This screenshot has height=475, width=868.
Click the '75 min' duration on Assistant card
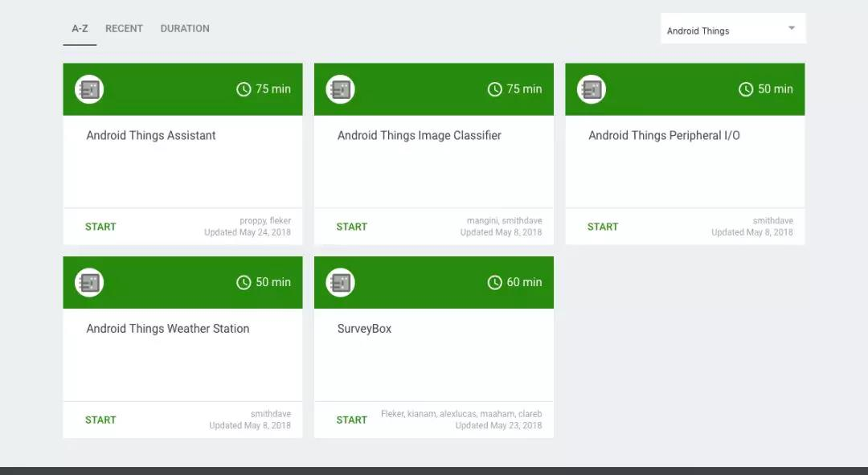[273, 88]
